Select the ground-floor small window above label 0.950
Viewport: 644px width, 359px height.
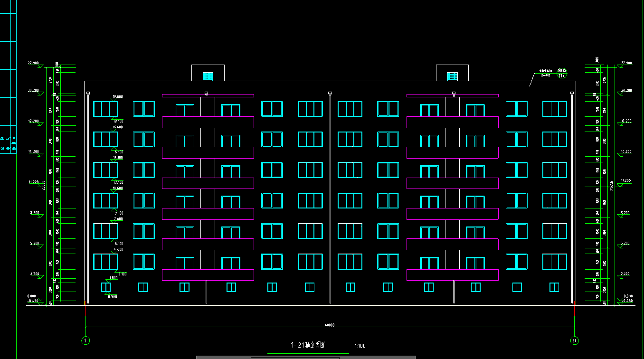click(x=106, y=287)
